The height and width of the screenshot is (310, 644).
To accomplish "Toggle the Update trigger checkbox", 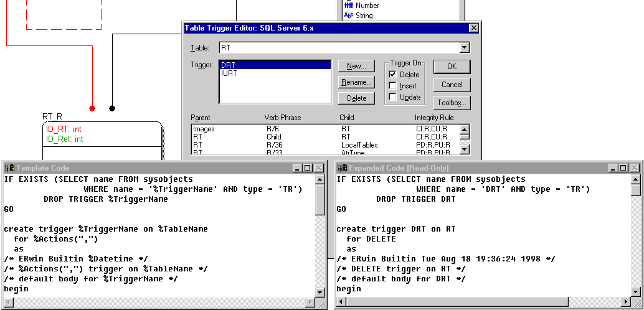I will point(393,97).
